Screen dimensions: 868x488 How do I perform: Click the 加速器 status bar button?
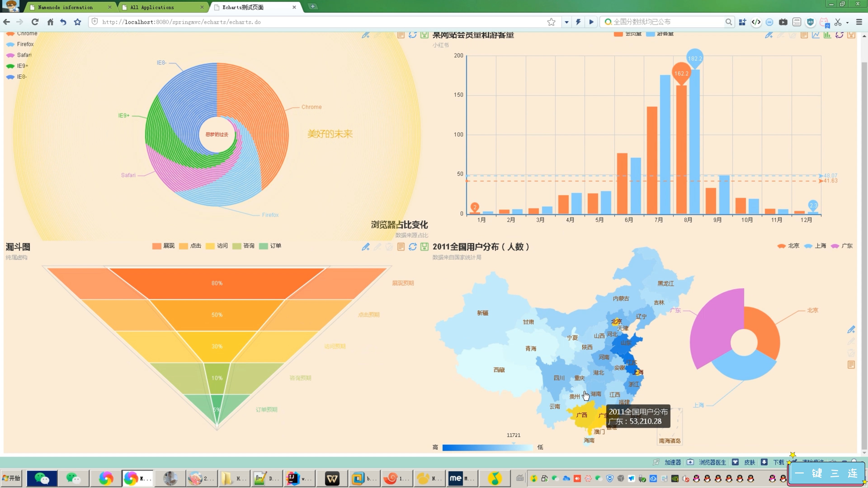(x=672, y=462)
